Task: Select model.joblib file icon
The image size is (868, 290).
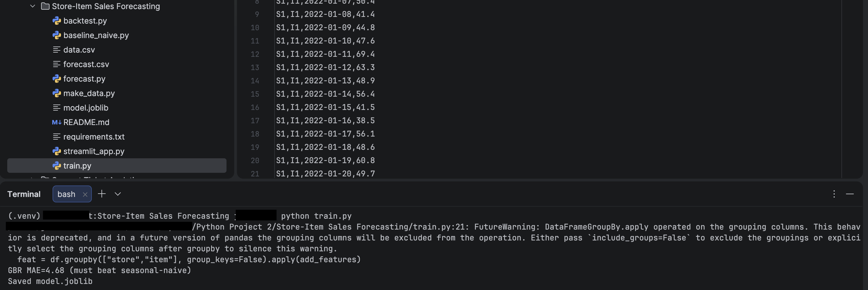Action: tap(56, 108)
